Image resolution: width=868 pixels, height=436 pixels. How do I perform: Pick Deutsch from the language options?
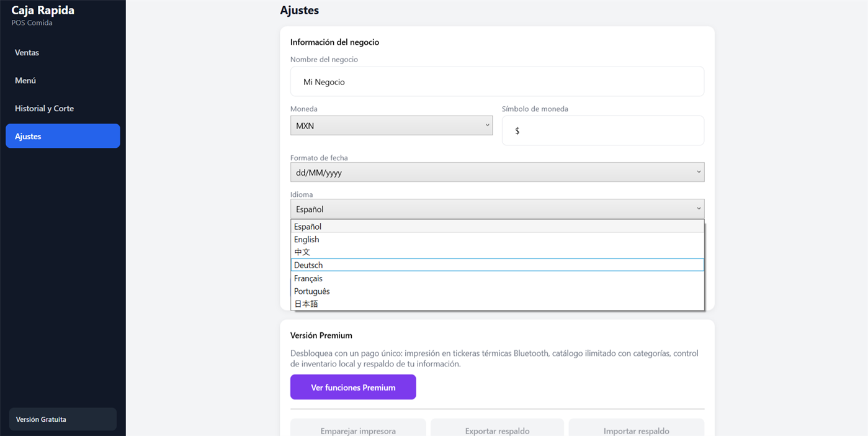(498, 265)
